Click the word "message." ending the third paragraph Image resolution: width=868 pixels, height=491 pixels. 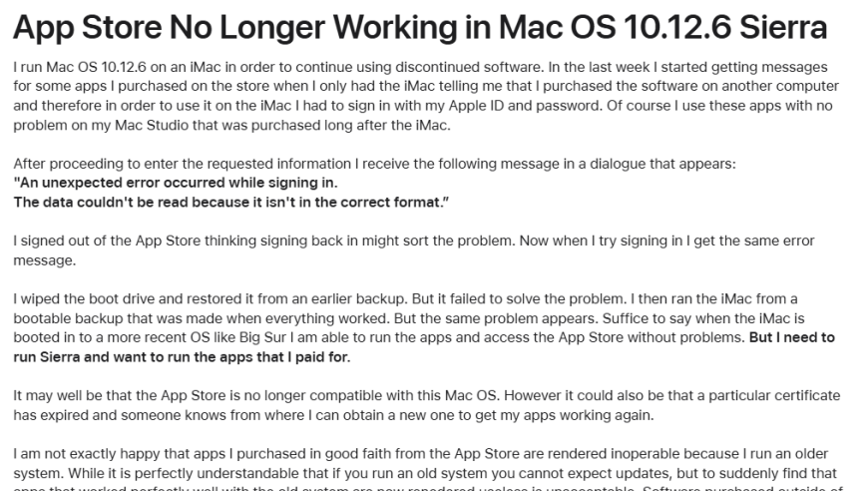click(x=44, y=260)
